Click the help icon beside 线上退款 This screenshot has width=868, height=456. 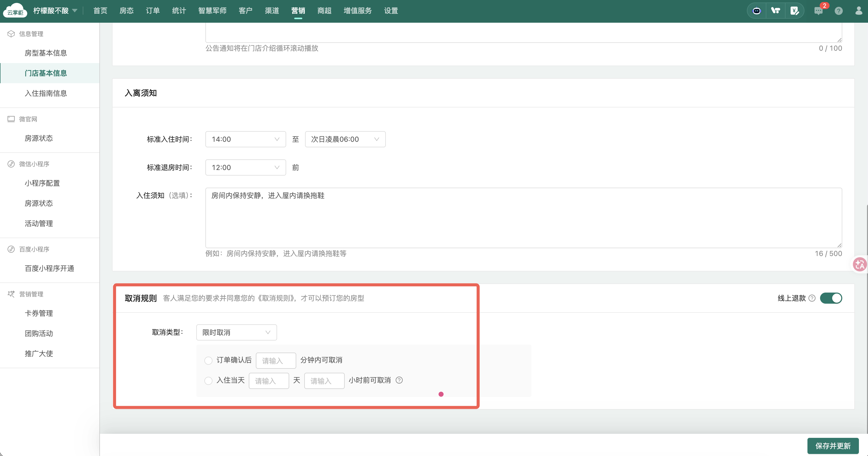[x=812, y=298]
